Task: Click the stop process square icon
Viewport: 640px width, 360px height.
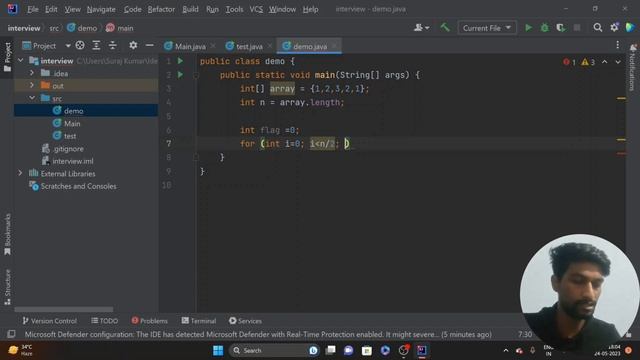Action: [577, 28]
